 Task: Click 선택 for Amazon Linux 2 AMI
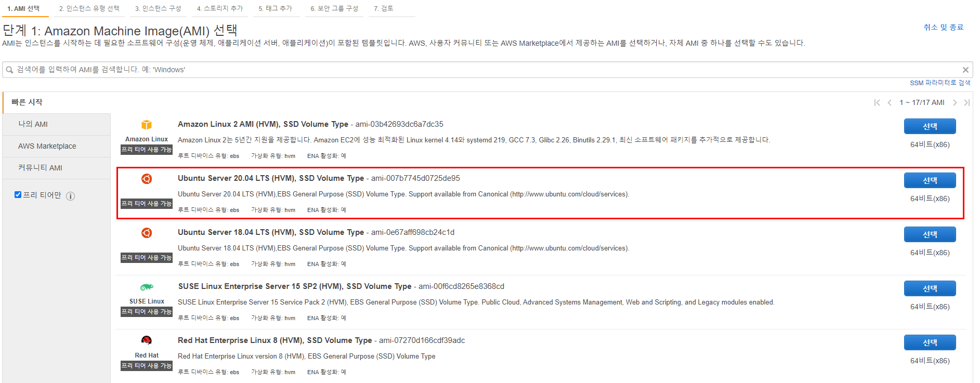tap(930, 126)
